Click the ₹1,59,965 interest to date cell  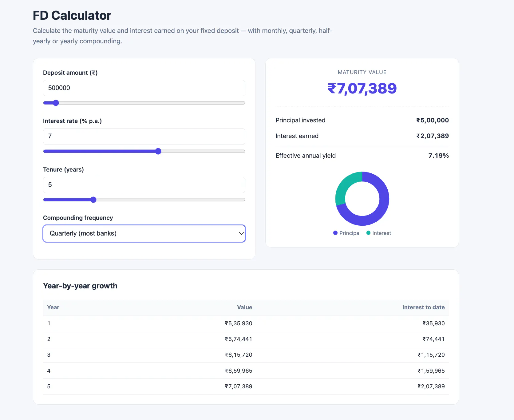point(431,371)
